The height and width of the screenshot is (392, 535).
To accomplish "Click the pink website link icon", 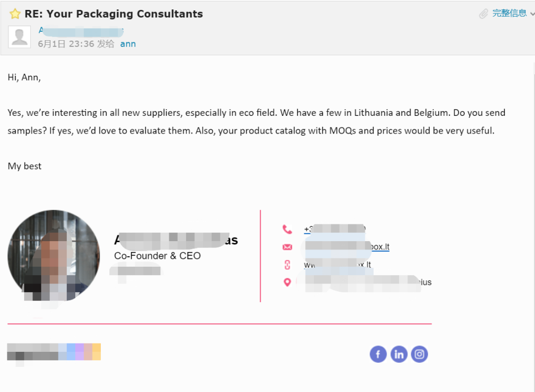I will point(287,265).
